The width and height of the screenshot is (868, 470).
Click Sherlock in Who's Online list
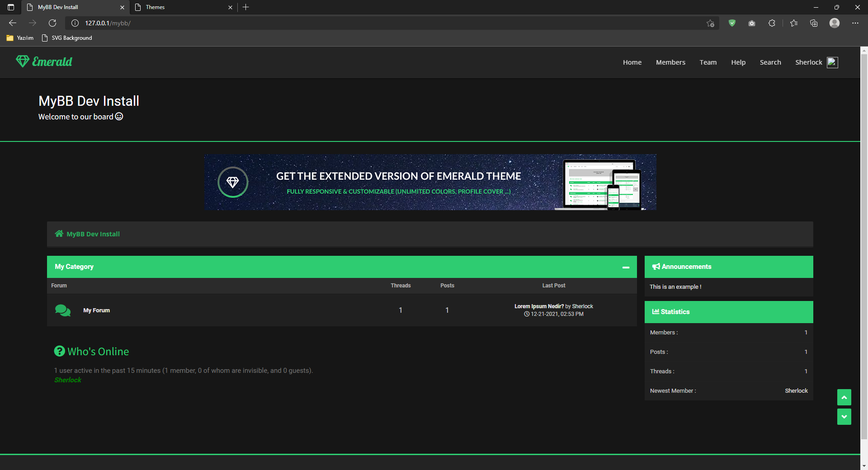click(x=68, y=380)
